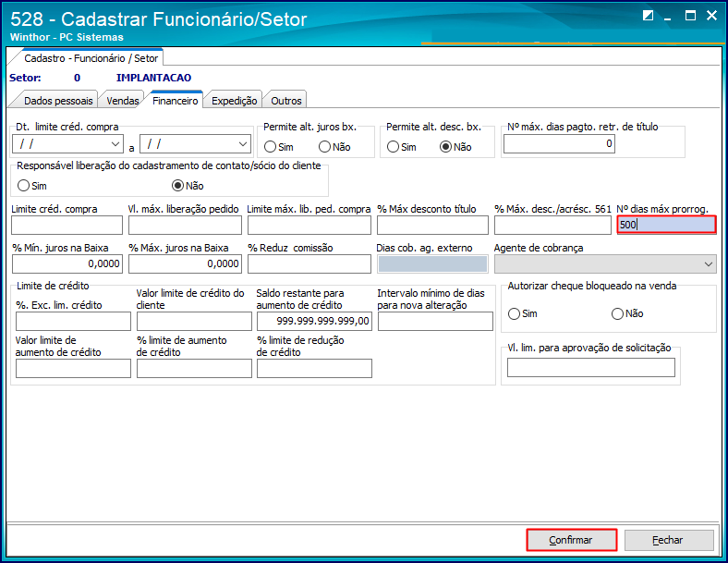Click % limite de aumento de crédito field
Screen dimensions: 728x563
pos(194,368)
